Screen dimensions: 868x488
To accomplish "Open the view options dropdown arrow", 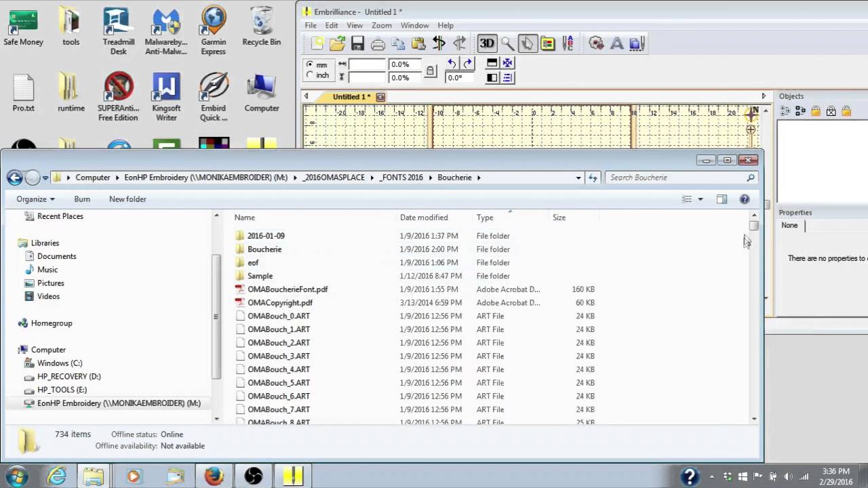I will point(701,199).
